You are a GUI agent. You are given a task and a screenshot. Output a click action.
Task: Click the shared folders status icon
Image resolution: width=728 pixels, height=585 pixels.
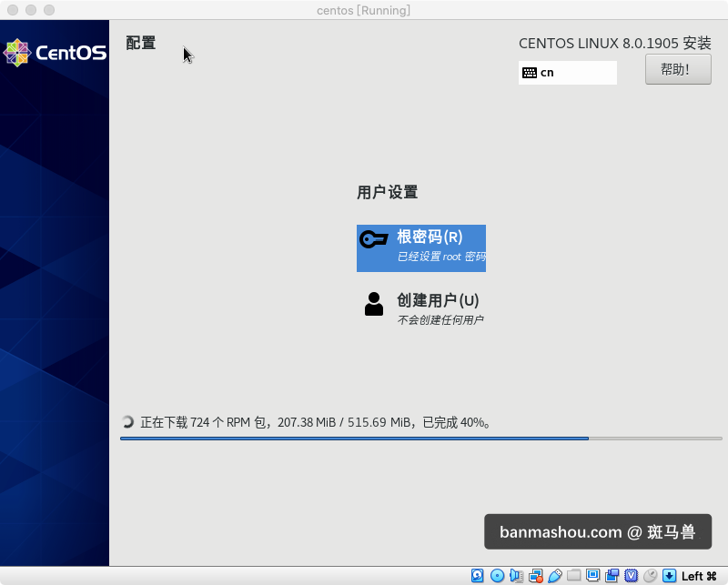coord(574,575)
